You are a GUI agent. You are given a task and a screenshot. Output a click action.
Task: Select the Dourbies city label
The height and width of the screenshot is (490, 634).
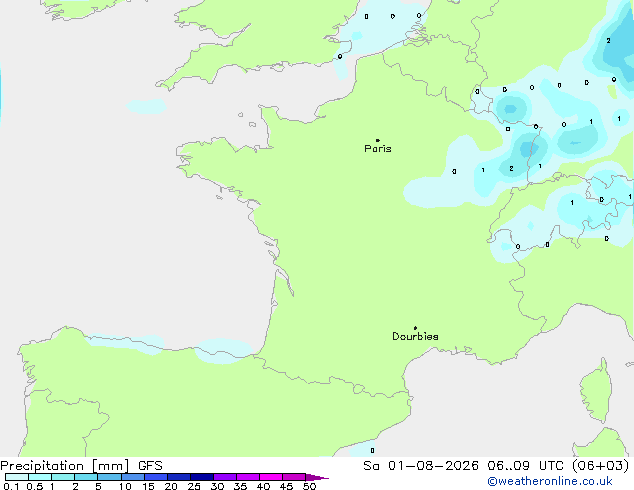click(x=415, y=336)
